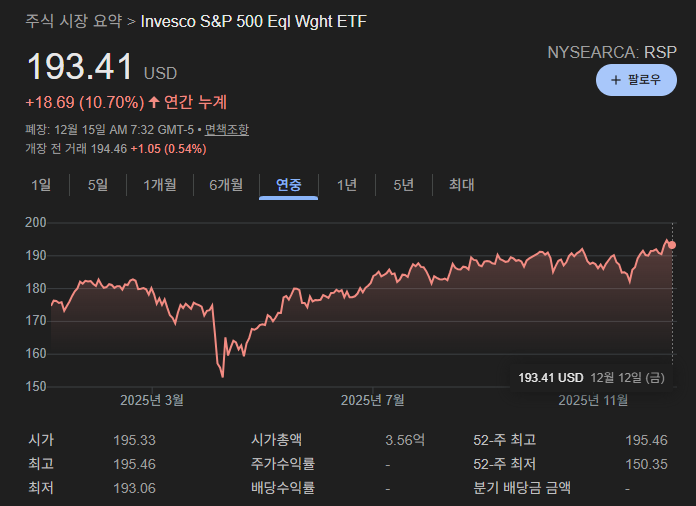Click the 193.41 USD price headline
Viewport: 696px width, 506px height.
[x=102, y=67]
